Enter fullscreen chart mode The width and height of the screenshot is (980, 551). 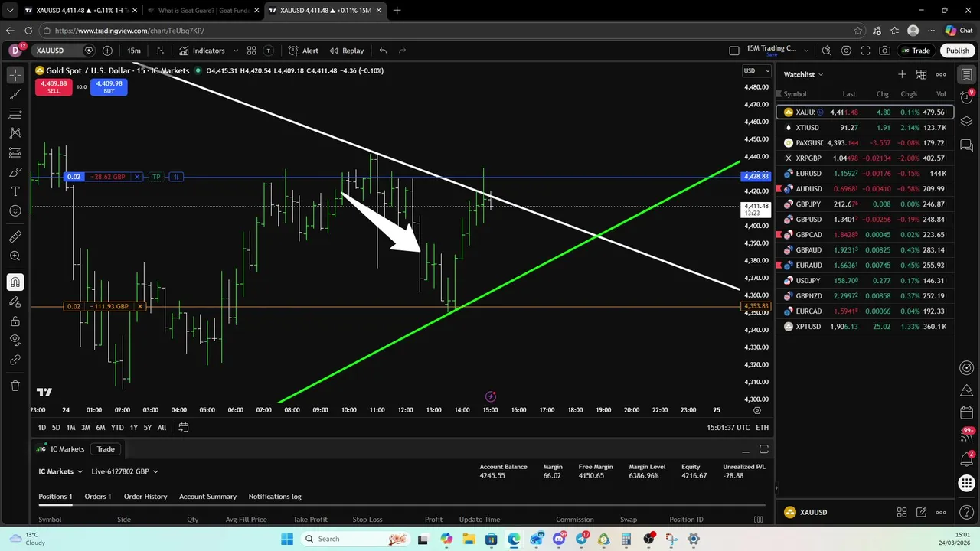(866, 51)
